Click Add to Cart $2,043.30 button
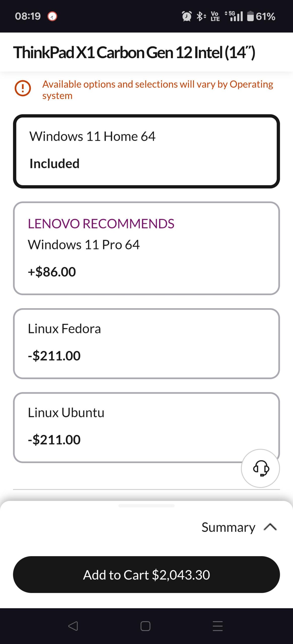This screenshot has height=644, width=293. (x=146, y=575)
